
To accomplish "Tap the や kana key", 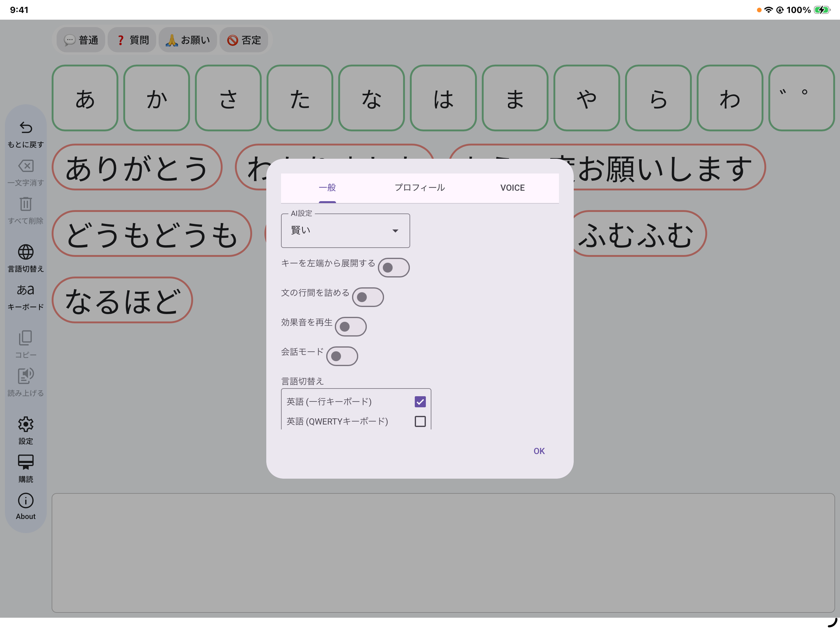I will point(587,98).
